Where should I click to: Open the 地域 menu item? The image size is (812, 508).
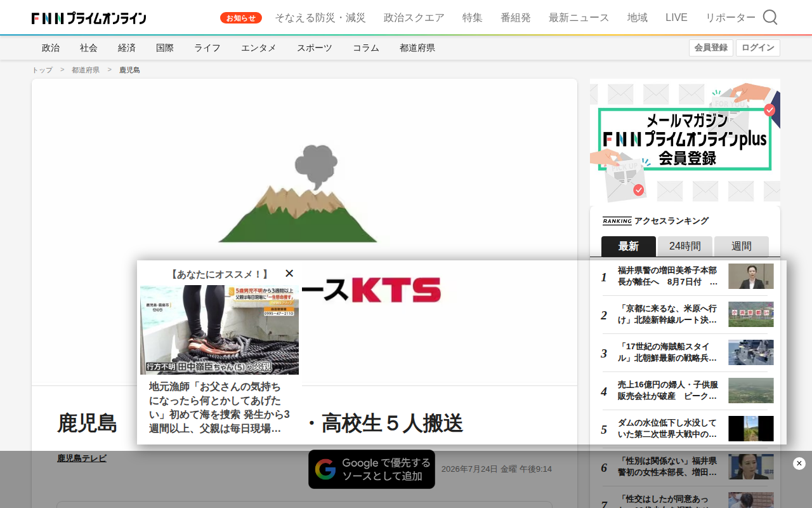(638, 18)
